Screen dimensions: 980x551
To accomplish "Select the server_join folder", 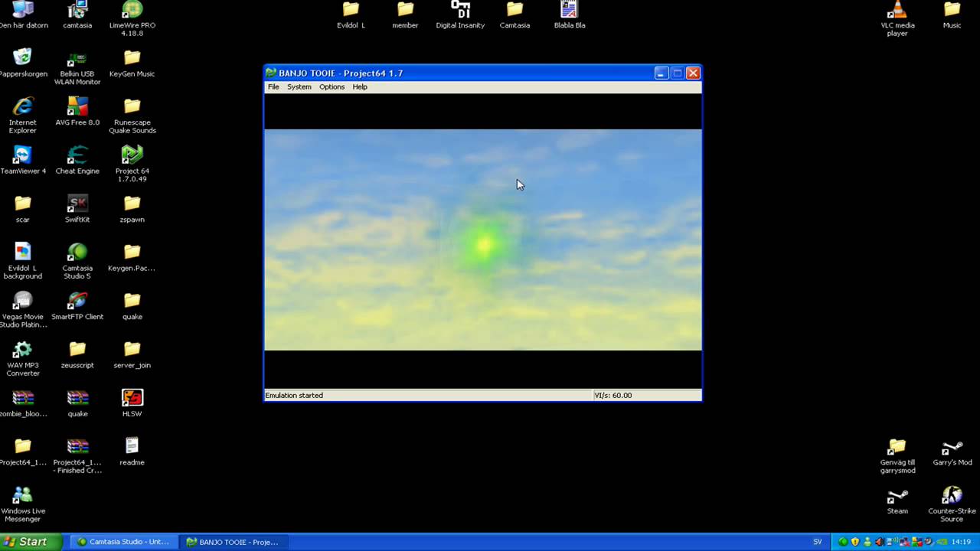I will [x=132, y=354].
